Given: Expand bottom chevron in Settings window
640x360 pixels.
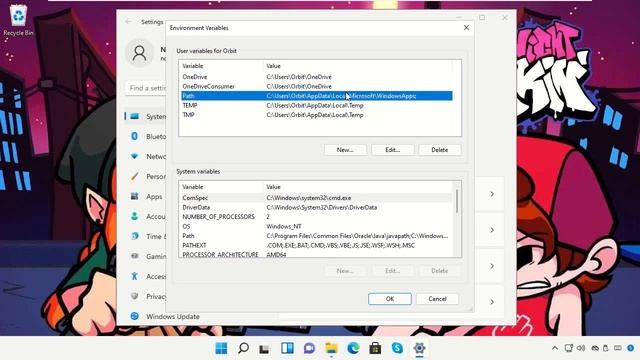Looking at the screenshot, I should point(492,302).
